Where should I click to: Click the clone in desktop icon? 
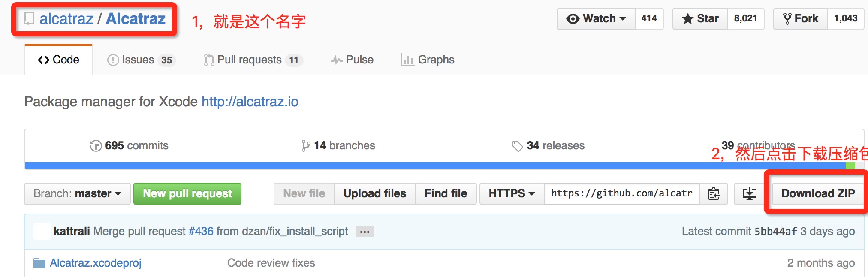point(750,194)
